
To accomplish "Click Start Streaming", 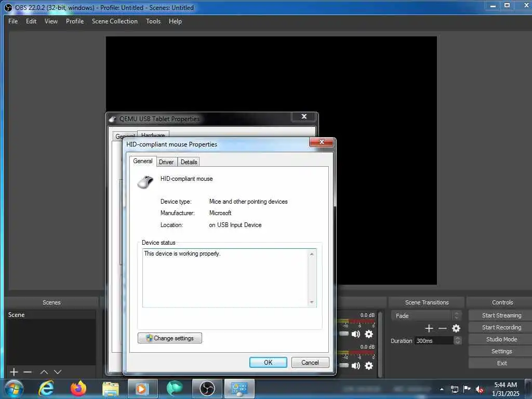I will (501, 315).
